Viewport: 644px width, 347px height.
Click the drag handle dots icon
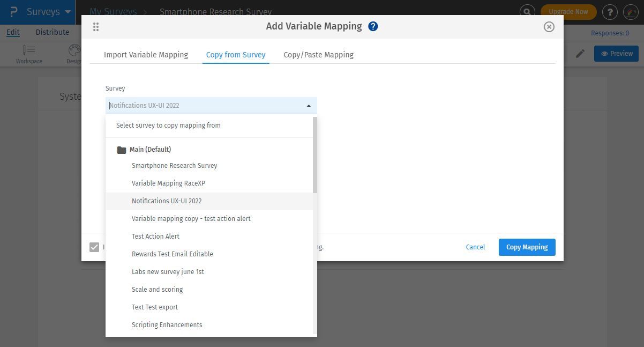coord(96,27)
